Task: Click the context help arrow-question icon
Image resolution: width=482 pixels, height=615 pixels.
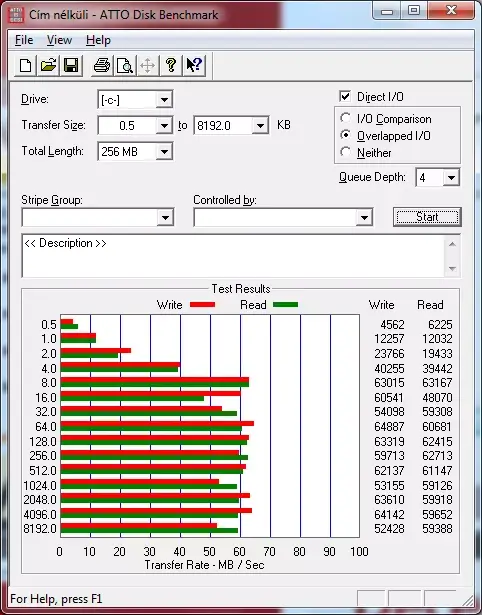Action: click(x=194, y=65)
